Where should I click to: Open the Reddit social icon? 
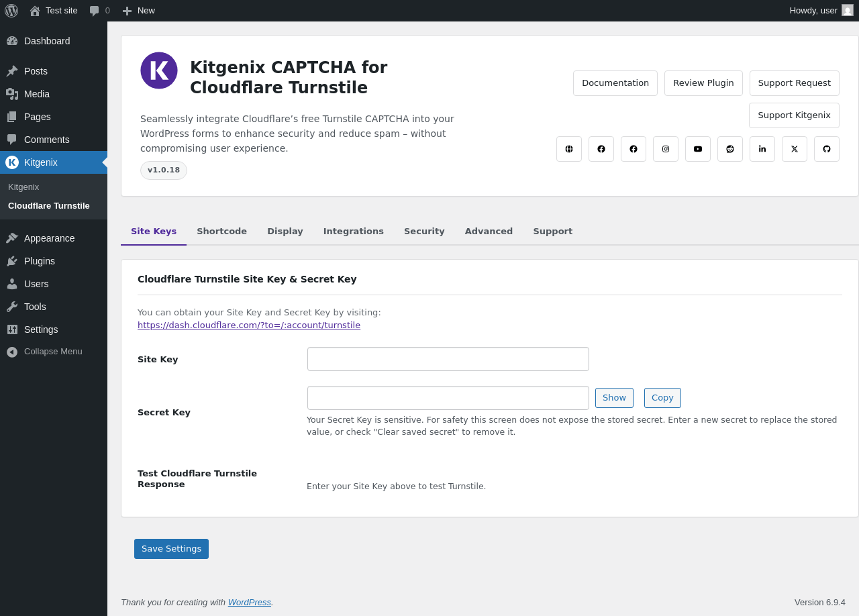click(730, 149)
